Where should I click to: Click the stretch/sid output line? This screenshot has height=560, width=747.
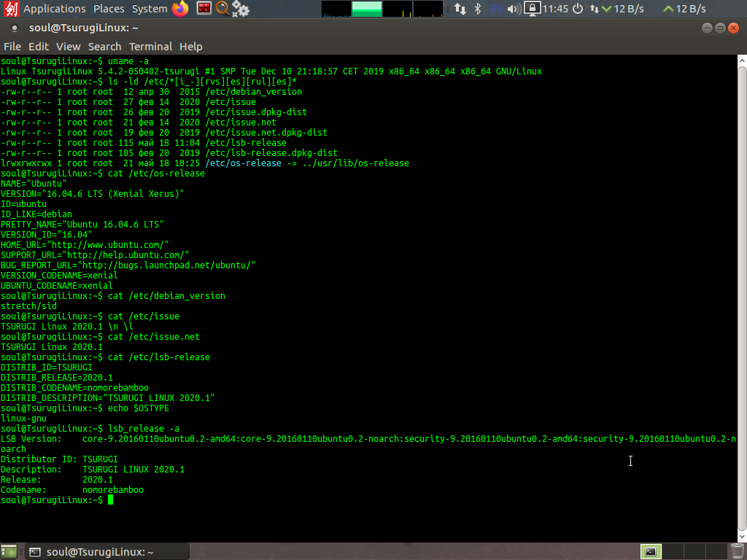pos(28,306)
